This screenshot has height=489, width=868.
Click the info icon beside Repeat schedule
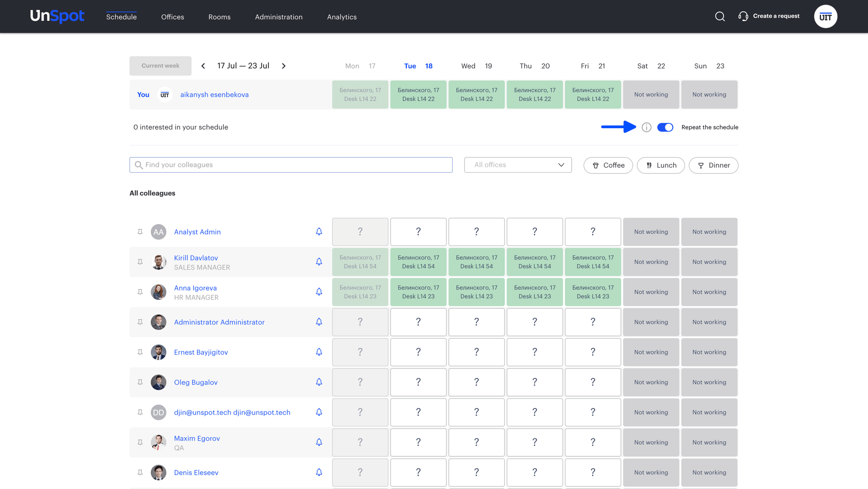click(x=646, y=127)
